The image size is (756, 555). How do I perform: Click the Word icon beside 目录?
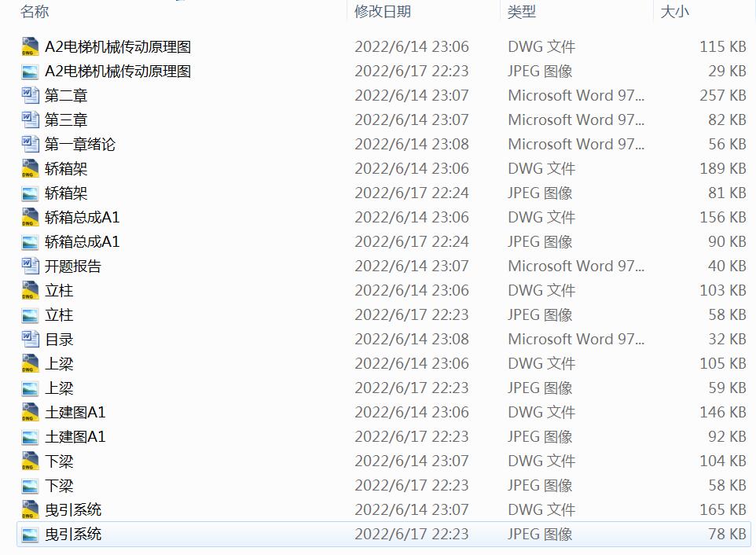30,340
